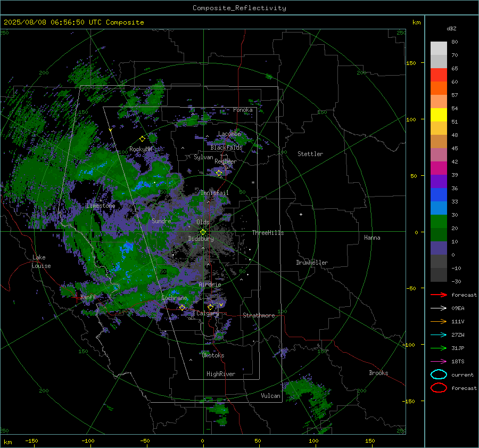This screenshot has width=479, height=448.
Task: Click the green 31JP arrow symbol
Action: [439, 348]
